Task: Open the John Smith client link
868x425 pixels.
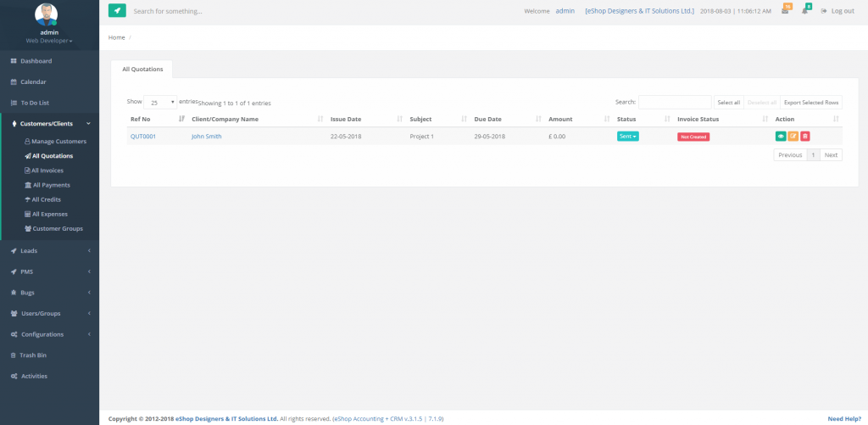Action: point(206,136)
